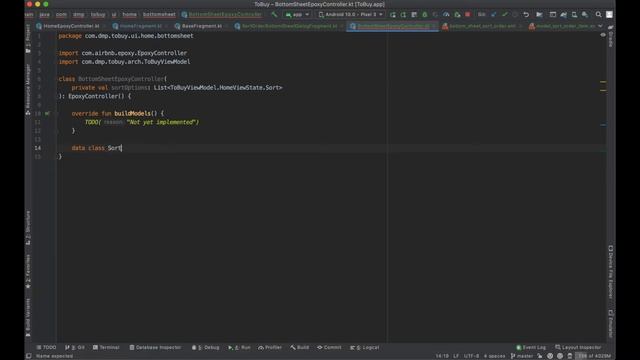This screenshot has width=640, height=360.
Task: Click the Profile app icon in toolbar
Action: [446, 15]
